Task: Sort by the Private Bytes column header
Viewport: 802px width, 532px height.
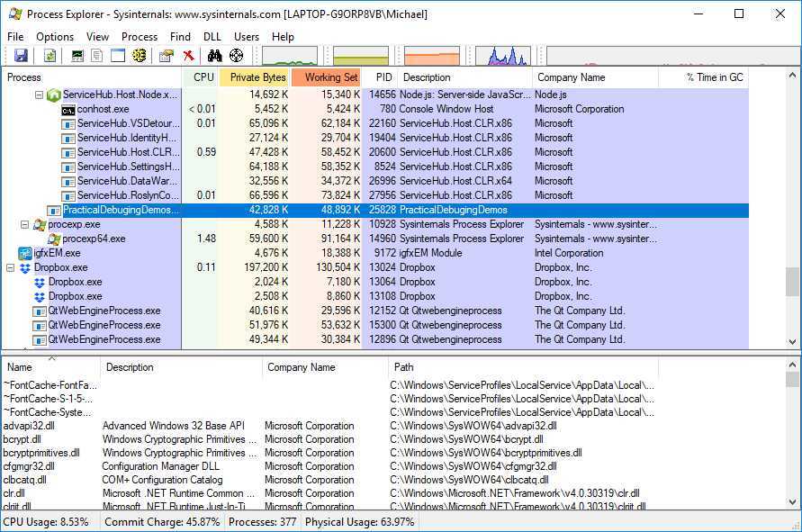Action: click(256, 77)
